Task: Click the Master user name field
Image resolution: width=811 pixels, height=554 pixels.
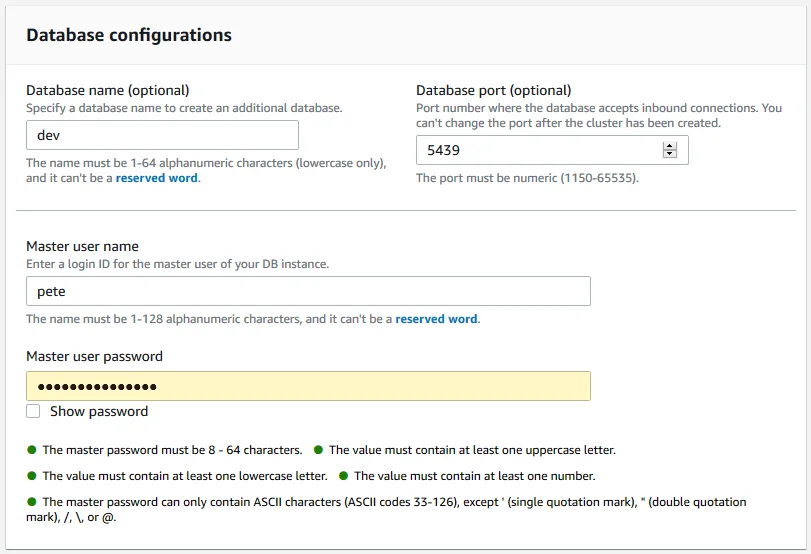Action: tap(308, 291)
